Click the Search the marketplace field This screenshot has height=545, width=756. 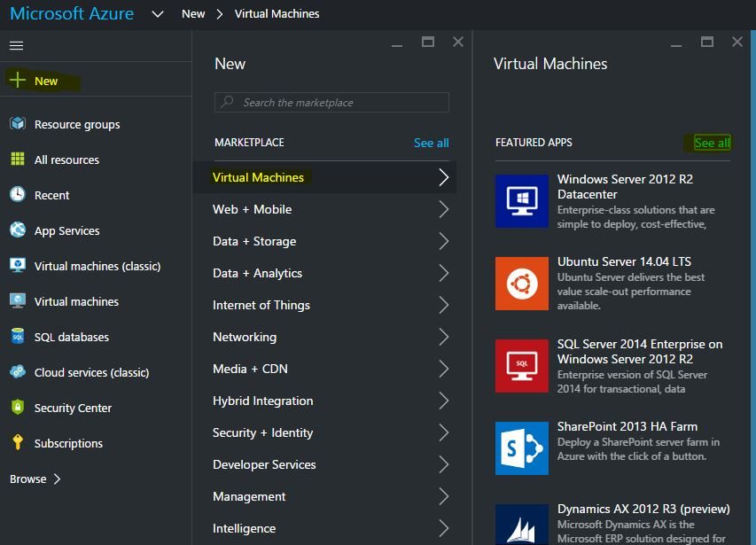pos(331,103)
